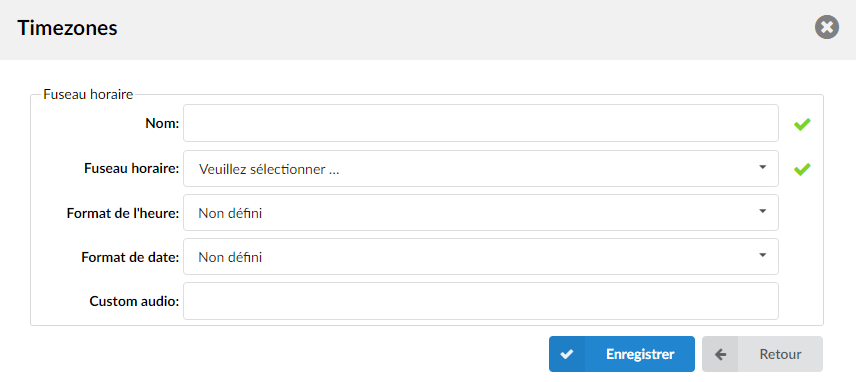This screenshot has width=856, height=382.
Task: Click the green checkmark beside the Nom field
Action: [802, 125]
